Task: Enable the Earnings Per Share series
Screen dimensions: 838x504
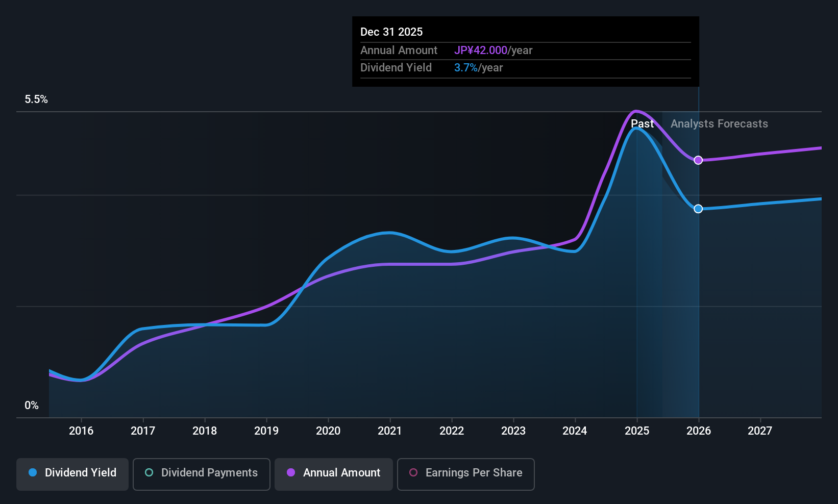Action: click(x=466, y=474)
